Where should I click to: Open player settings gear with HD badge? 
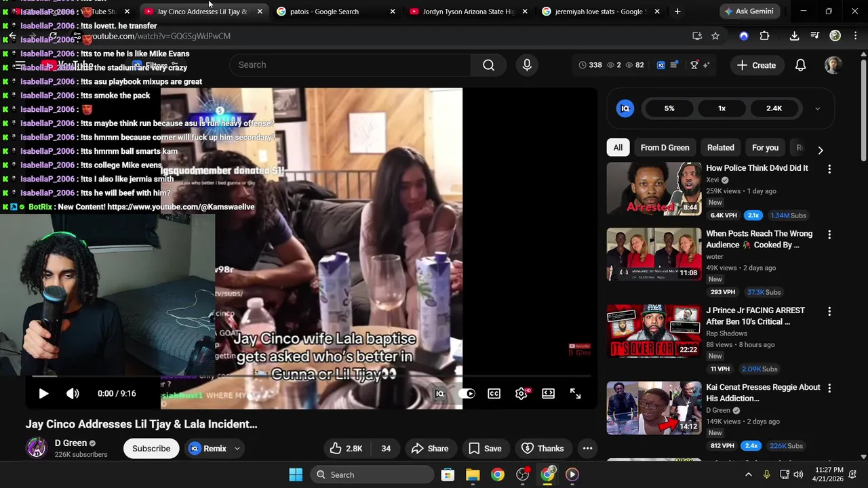click(521, 394)
